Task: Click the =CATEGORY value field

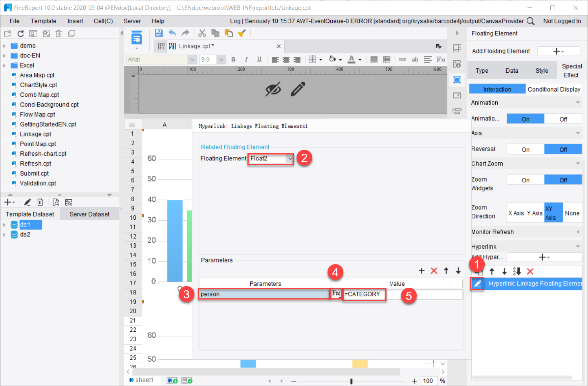Action: 364,294
